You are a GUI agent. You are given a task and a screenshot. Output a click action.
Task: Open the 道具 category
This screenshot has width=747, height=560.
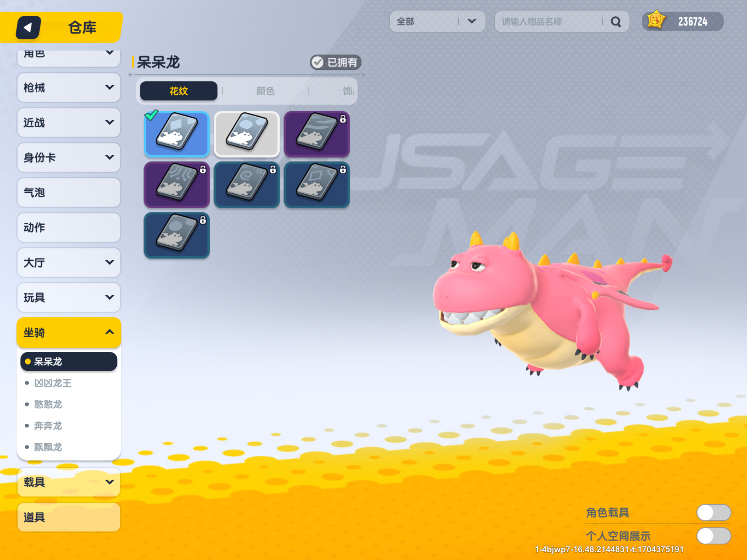coord(69,517)
